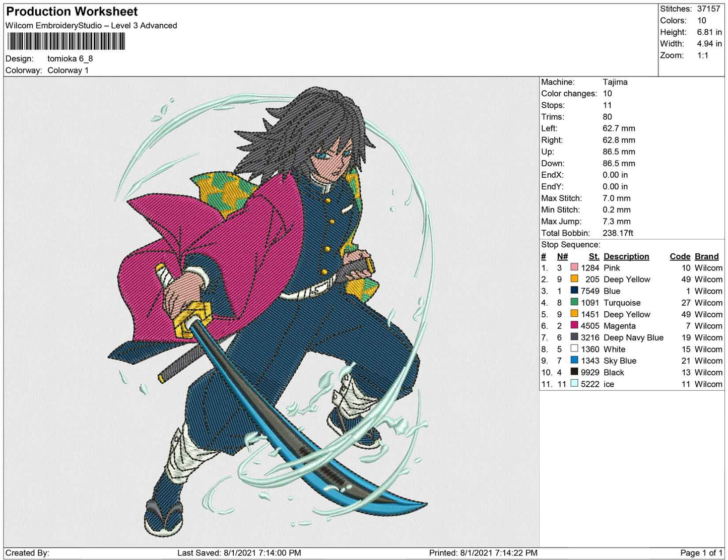Viewport: 728px width, 560px height.
Task: Select the 'Turquoise' description text
Action: pyautogui.click(x=622, y=303)
